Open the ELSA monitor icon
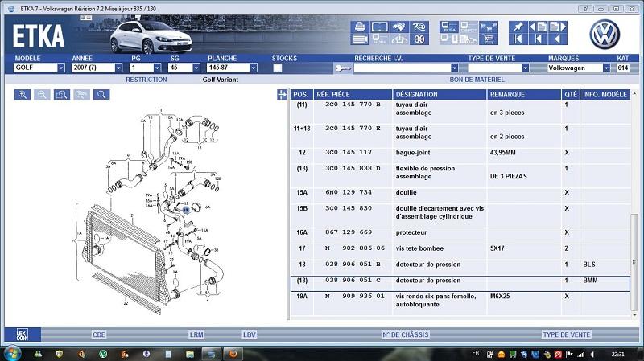 [448, 27]
